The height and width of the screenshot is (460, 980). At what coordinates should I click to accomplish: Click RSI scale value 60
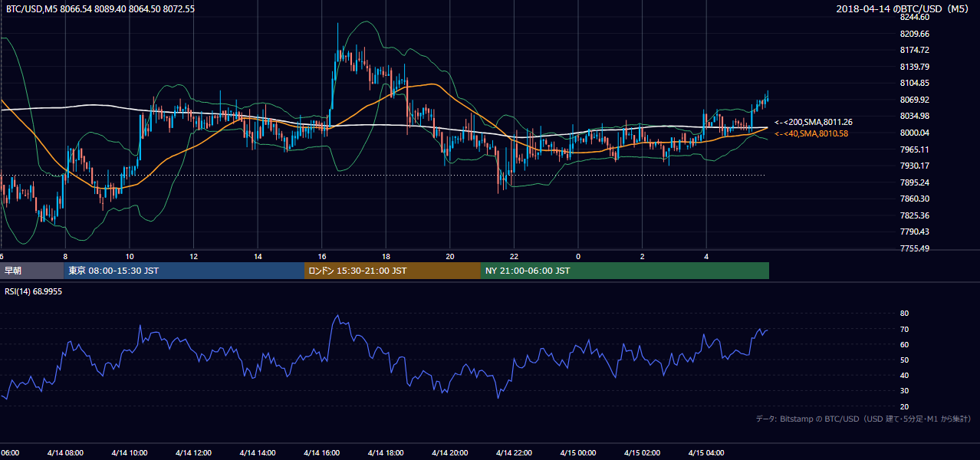(x=904, y=344)
